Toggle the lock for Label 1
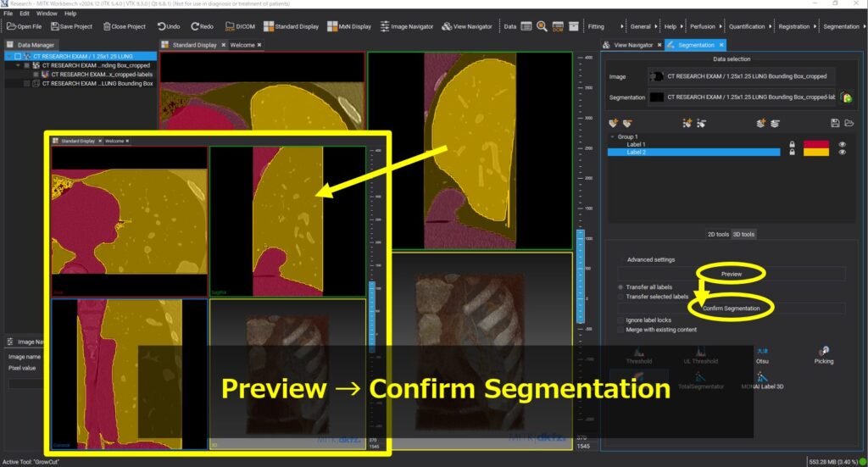The height and width of the screenshot is (467, 868). pos(793,144)
